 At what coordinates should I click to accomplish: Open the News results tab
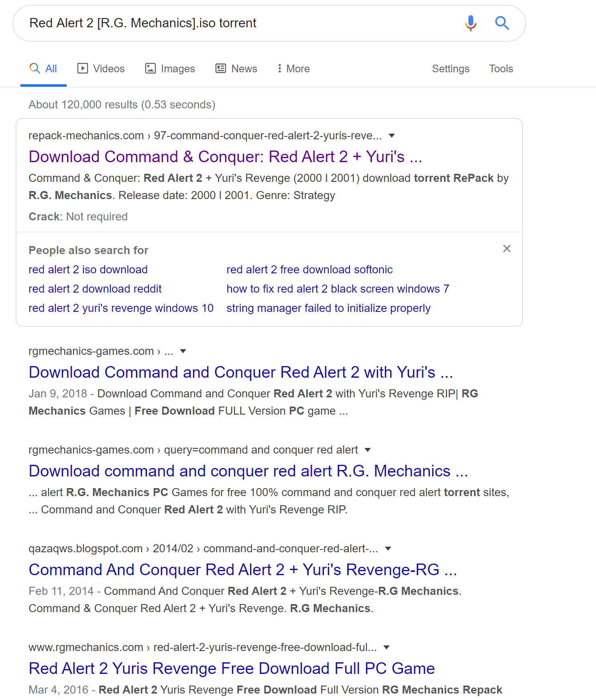[236, 69]
